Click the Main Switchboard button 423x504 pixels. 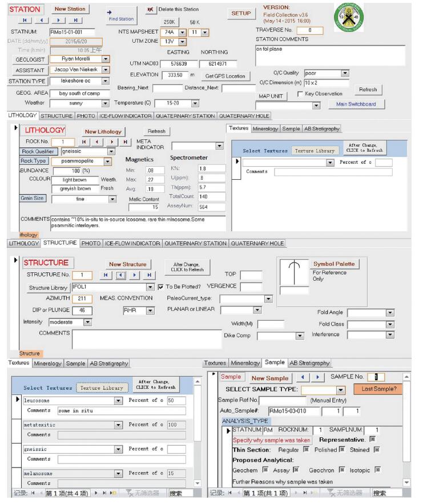[x=356, y=104]
